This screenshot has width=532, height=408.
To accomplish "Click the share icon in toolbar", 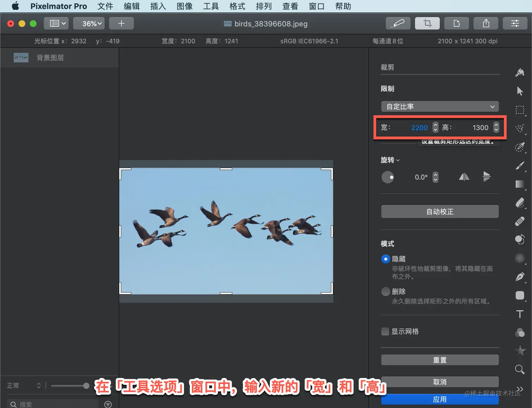I will tap(486, 24).
